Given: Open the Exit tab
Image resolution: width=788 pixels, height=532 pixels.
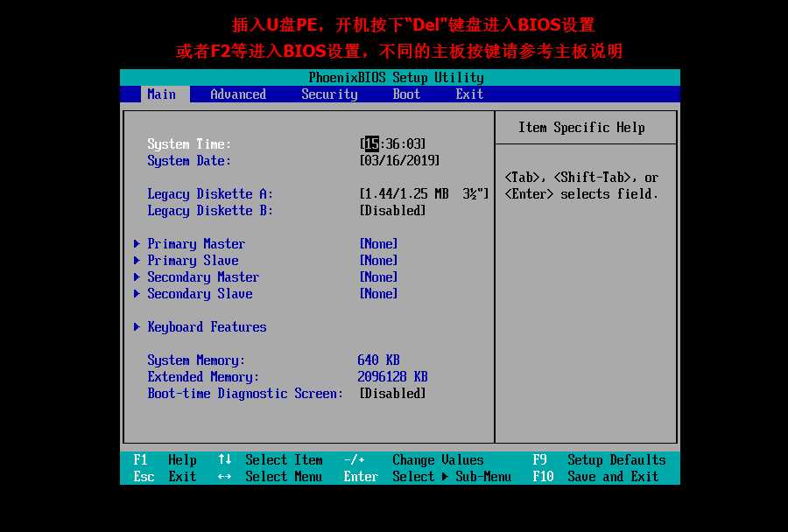Looking at the screenshot, I should coord(469,94).
